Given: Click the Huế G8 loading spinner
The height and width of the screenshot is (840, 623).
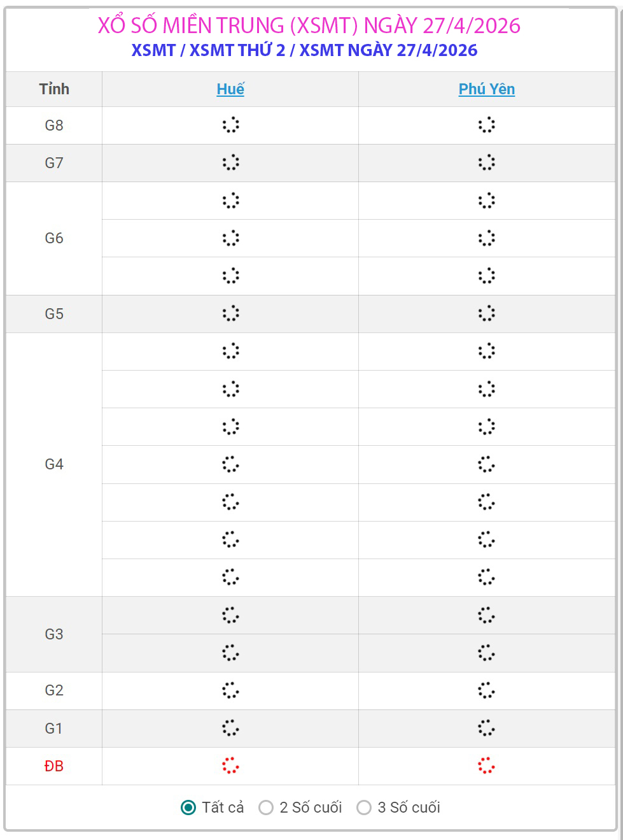Looking at the screenshot, I should pyautogui.click(x=230, y=125).
